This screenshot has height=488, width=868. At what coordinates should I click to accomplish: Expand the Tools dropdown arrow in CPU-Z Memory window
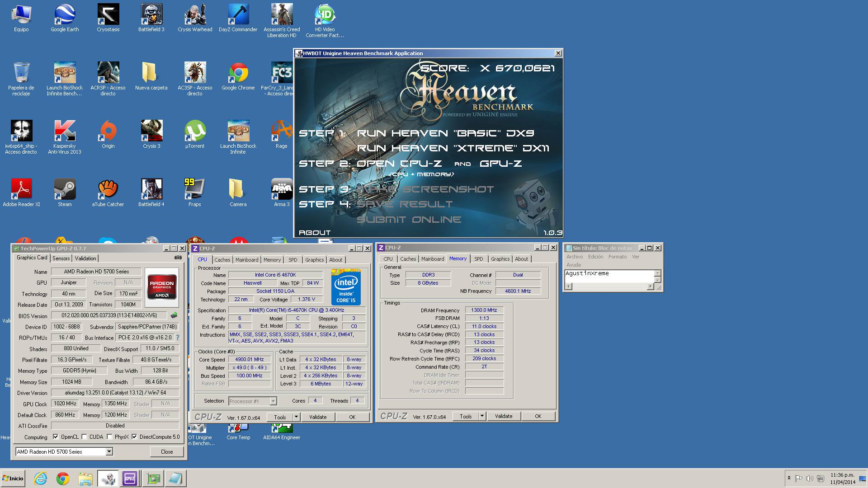(x=482, y=416)
